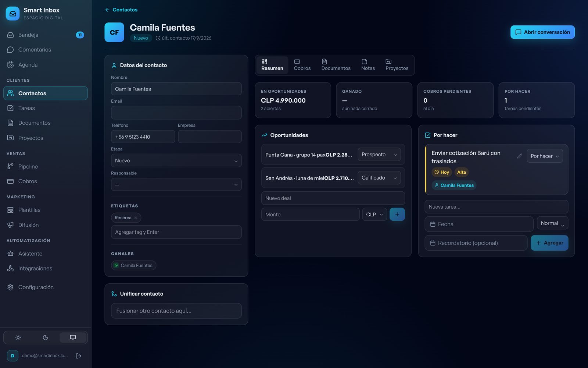Open the Agenda calendar section
This screenshot has width=588, height=368.
click(46, 65)
